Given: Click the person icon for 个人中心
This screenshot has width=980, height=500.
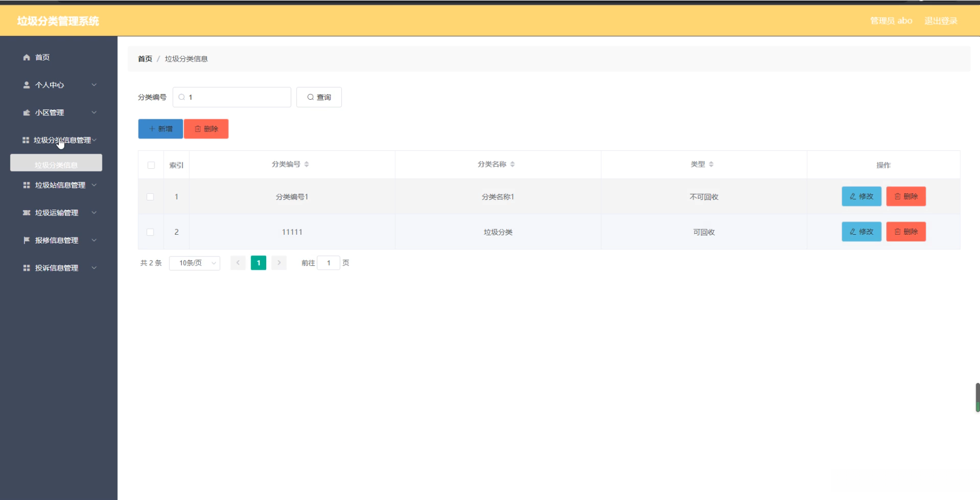Looking at the screenshot, I should coord(26,85).
